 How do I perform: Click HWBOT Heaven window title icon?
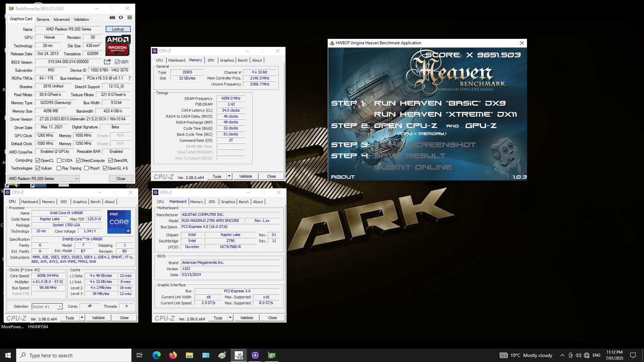tap(332, 43)
